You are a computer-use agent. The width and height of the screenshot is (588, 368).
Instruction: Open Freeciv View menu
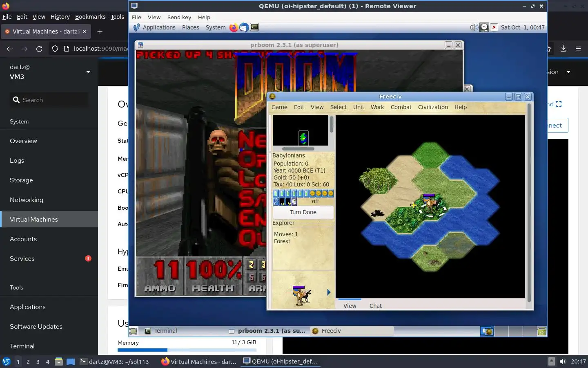coord(317,107)
